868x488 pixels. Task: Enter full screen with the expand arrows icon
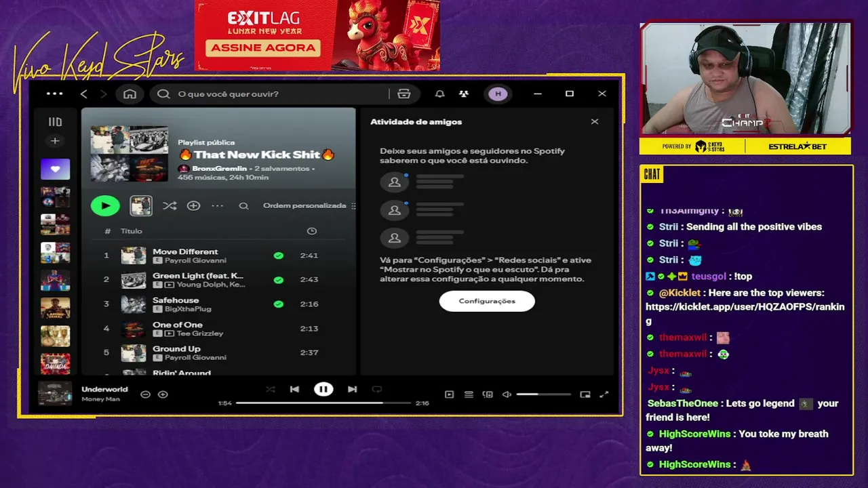point(604,394)
